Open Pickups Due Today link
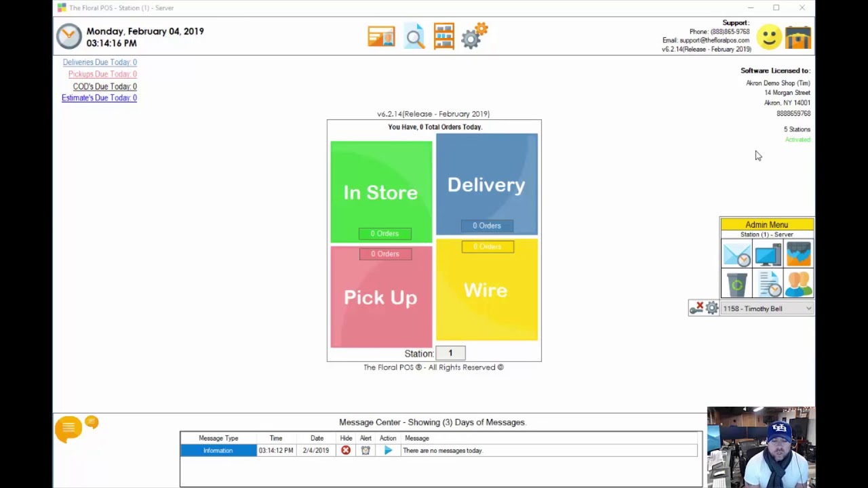Image resolution: width=868 pixels, height=488 pixels. pos(102,74)
